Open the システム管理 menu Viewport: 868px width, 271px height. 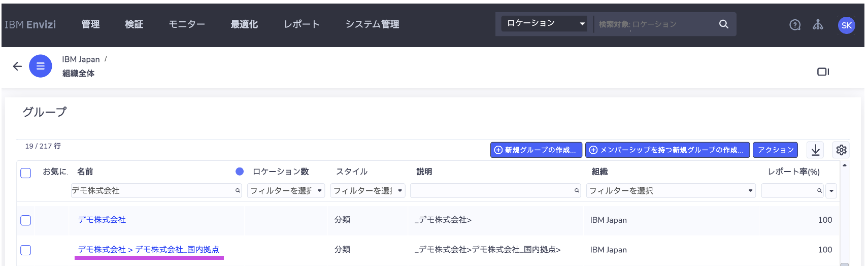(x=372, y=24)
